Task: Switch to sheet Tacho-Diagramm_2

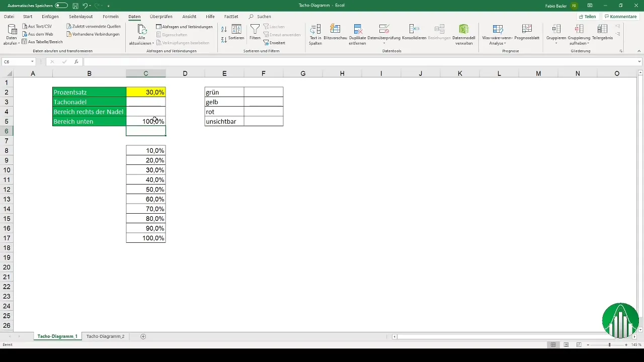Action: coord(105,336)
